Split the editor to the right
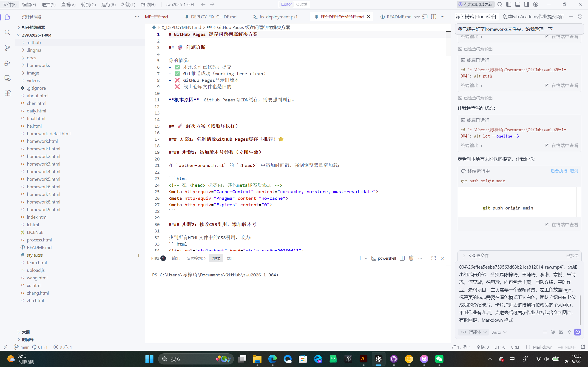The width and height of the screenshot is (588, 367). 434,17
